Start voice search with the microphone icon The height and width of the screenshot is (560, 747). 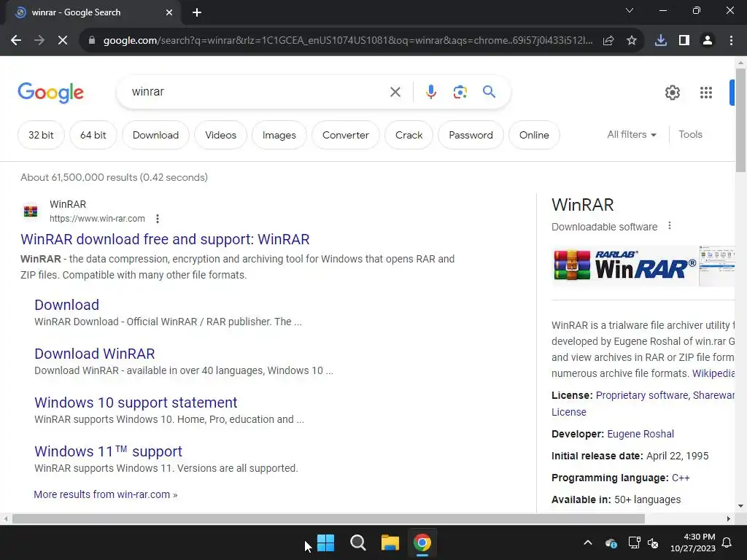431,92
